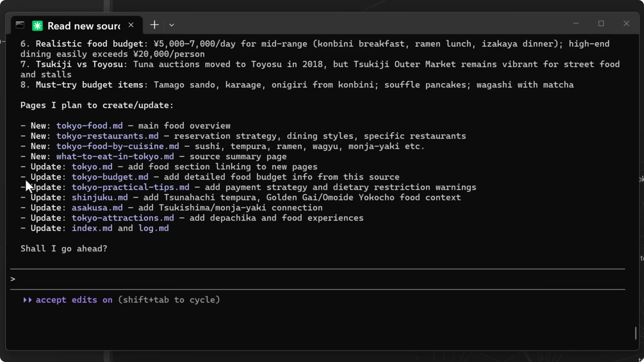Maximize the terminal window
Viewport: 644px width, 362px height.
(601, 23)
